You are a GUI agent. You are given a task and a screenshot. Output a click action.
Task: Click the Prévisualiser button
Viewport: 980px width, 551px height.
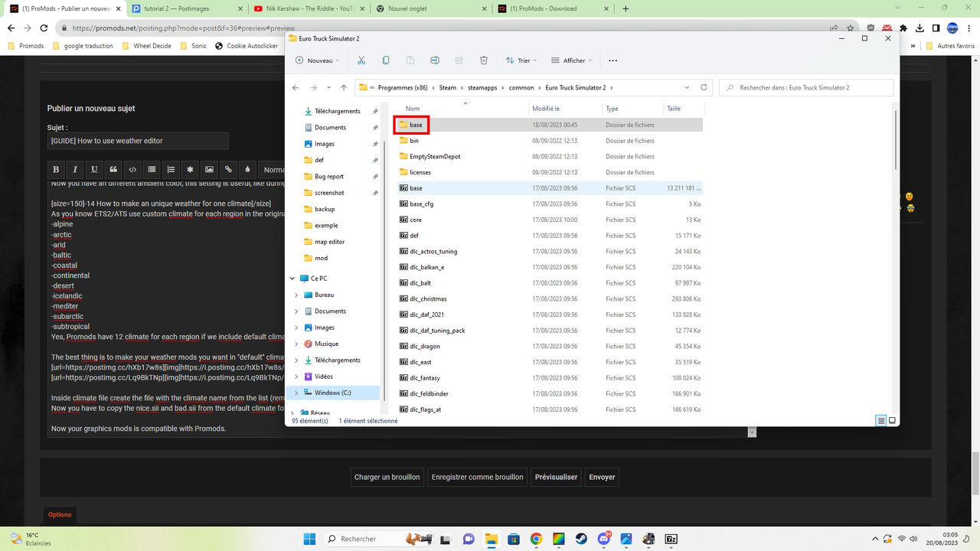(556, 477)
